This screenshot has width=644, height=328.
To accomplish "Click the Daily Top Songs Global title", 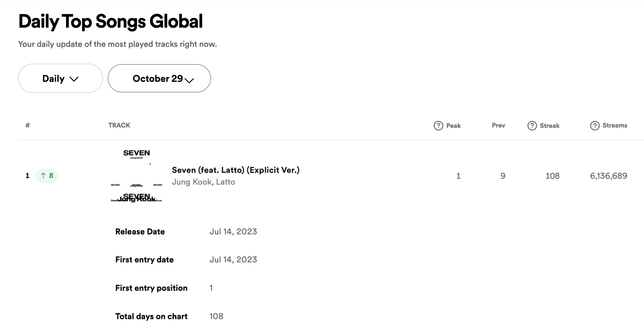I will pos(110,21).
